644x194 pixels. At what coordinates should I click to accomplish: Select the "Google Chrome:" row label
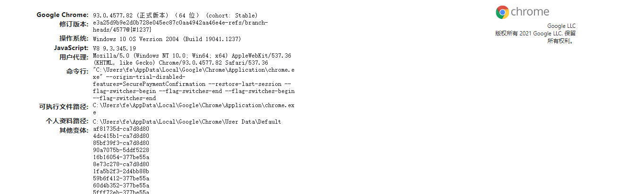tap(62, 15)
